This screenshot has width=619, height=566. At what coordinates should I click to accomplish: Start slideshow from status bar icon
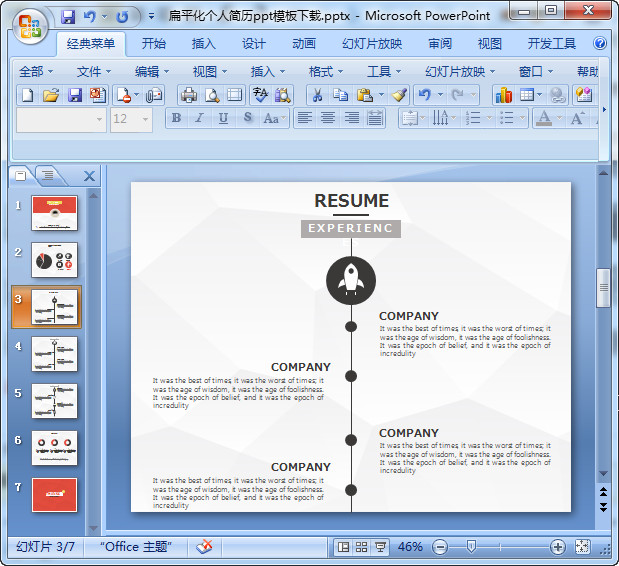point(381,547)
